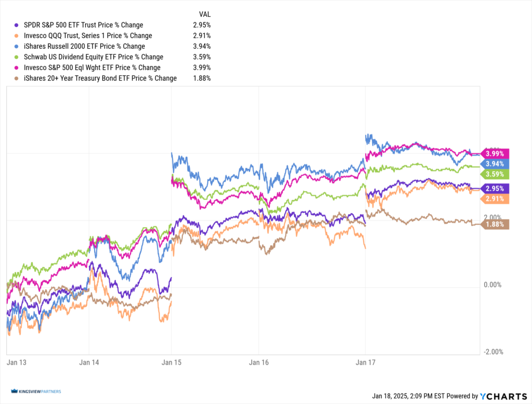Click the orange Invesco QQQ legend dot
Viewport: 532px width, 404px height.
coord(17,36)
